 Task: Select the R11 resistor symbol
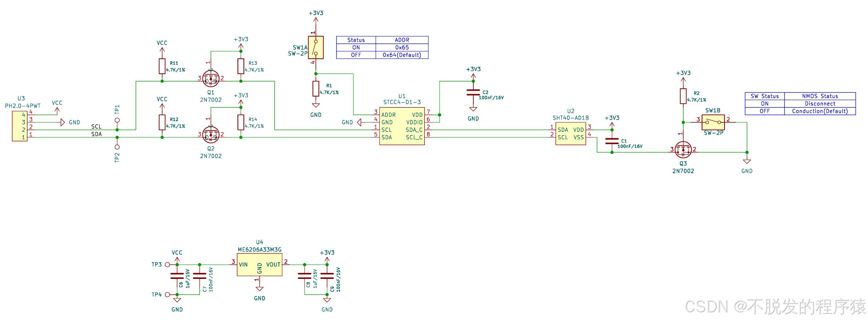coord(162,66)
